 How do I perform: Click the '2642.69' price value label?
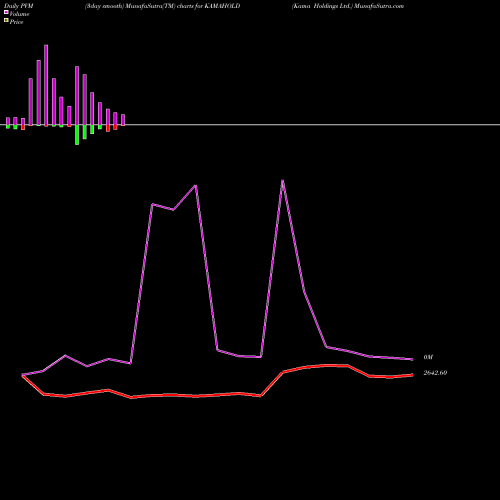pyautogui.click(x=435, y=373)
